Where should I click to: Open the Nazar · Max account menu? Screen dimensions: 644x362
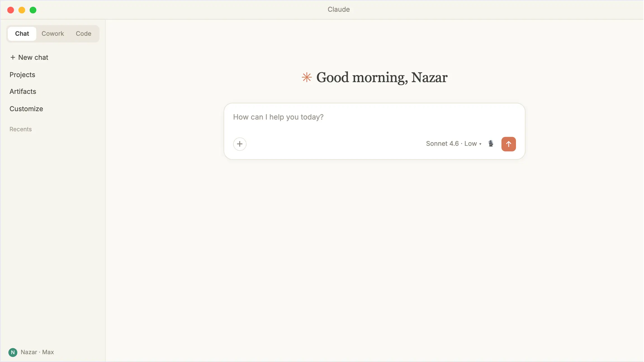pyautogui.click(x=31, y=352)
